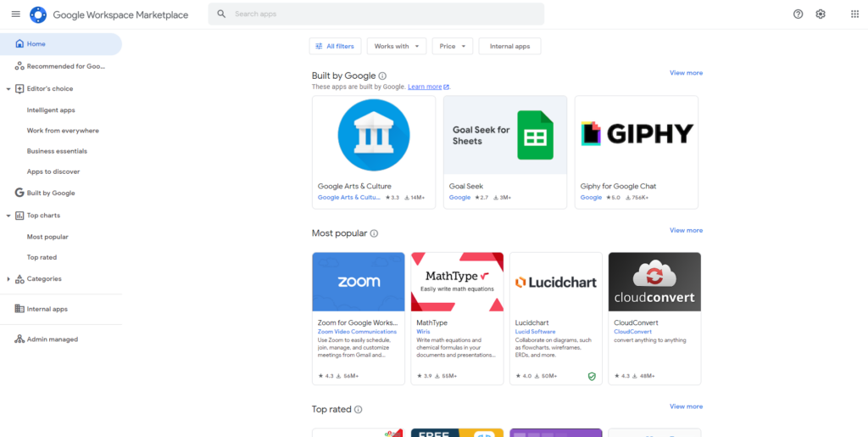Click the All filters button
The width and height of the screenshot is (868, 437).
[335, 47]
